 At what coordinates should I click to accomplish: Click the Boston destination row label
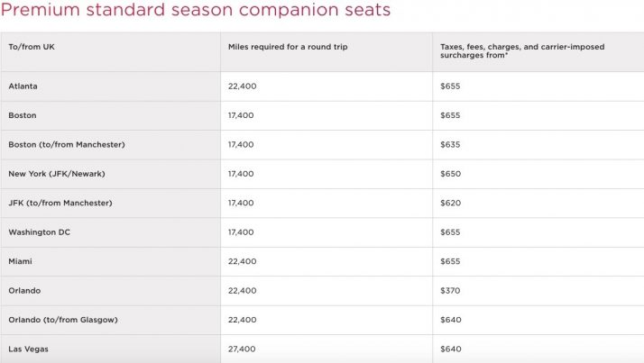pos(23,115)
